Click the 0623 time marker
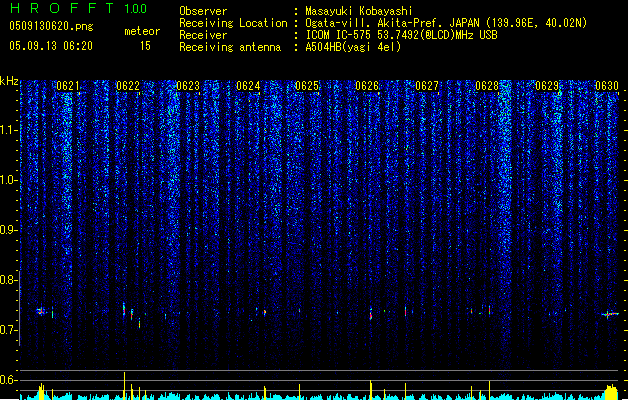 coord(188,86)
